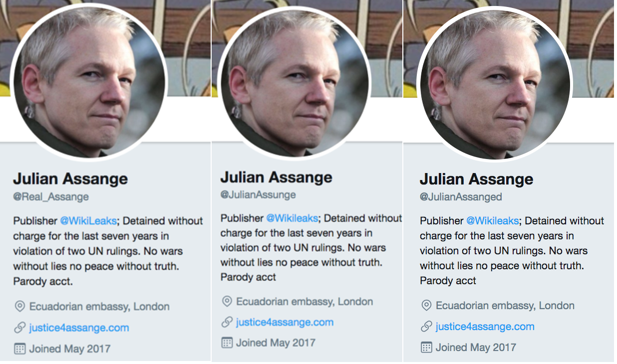
Task: Click calendar icon in @JulianAssanged profile
Action: tap(426, 347)
